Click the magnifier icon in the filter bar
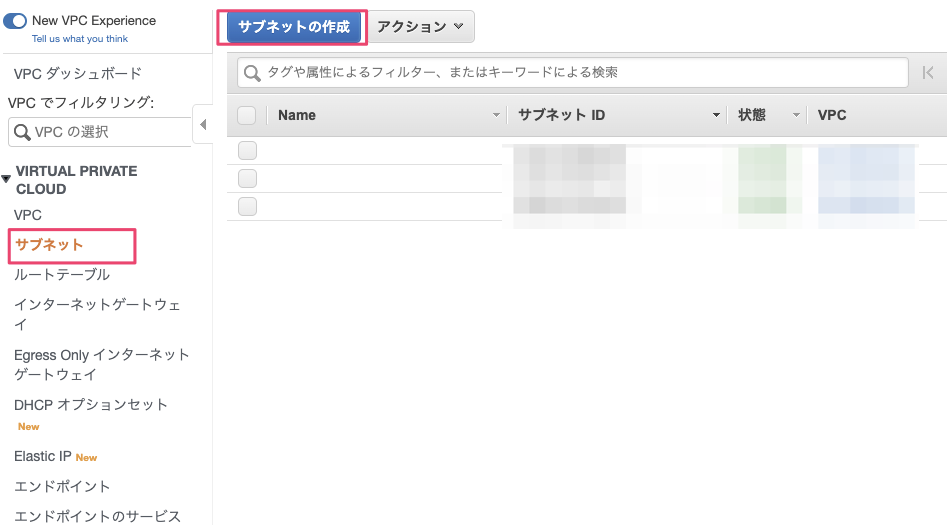 pyautogui.click(x=253, y=73)
